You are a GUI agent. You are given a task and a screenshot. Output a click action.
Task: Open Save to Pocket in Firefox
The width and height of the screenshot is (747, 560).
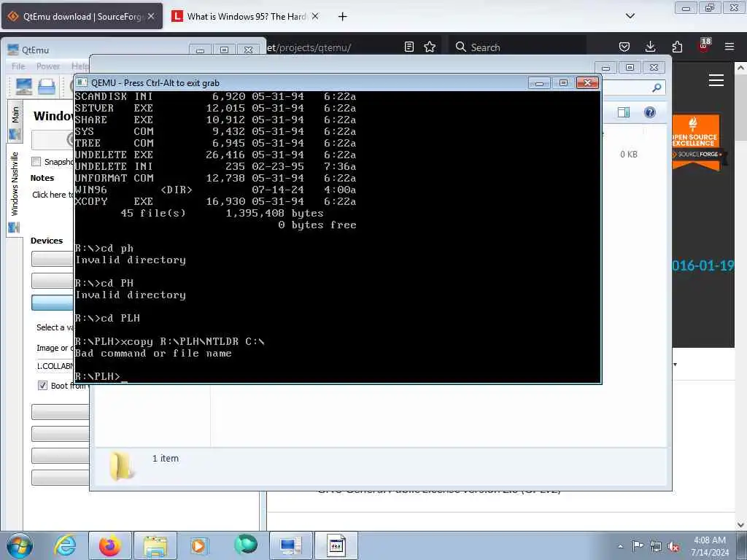coord(624,47)
